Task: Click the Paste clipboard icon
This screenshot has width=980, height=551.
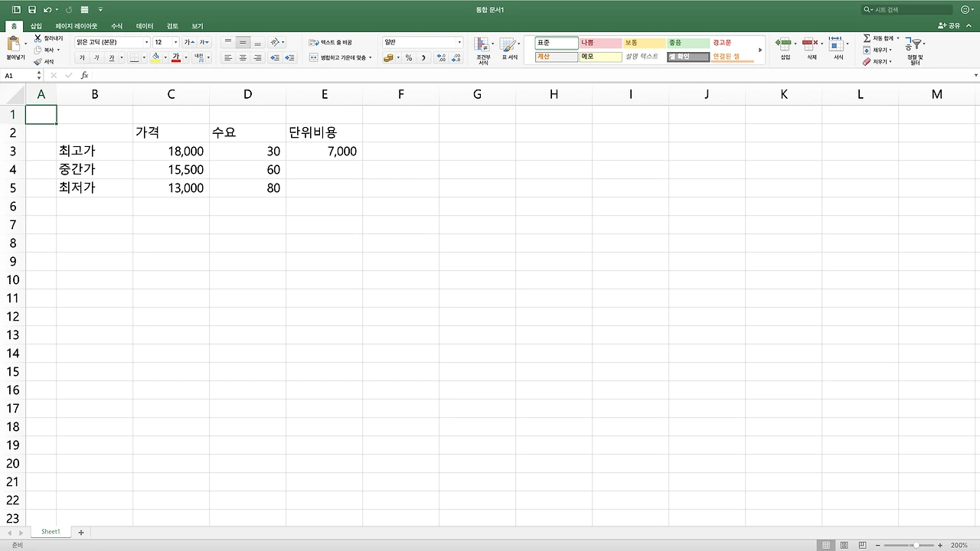Action: point(15,44)
